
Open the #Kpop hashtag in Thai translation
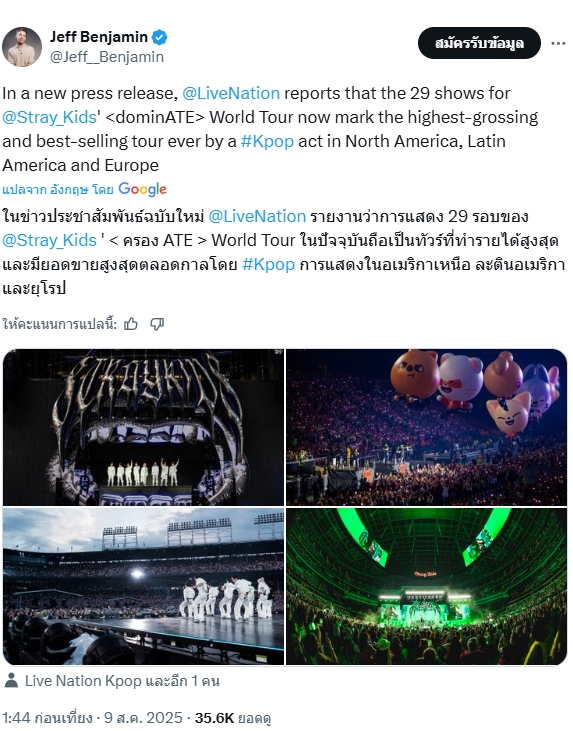click(269, 264)
